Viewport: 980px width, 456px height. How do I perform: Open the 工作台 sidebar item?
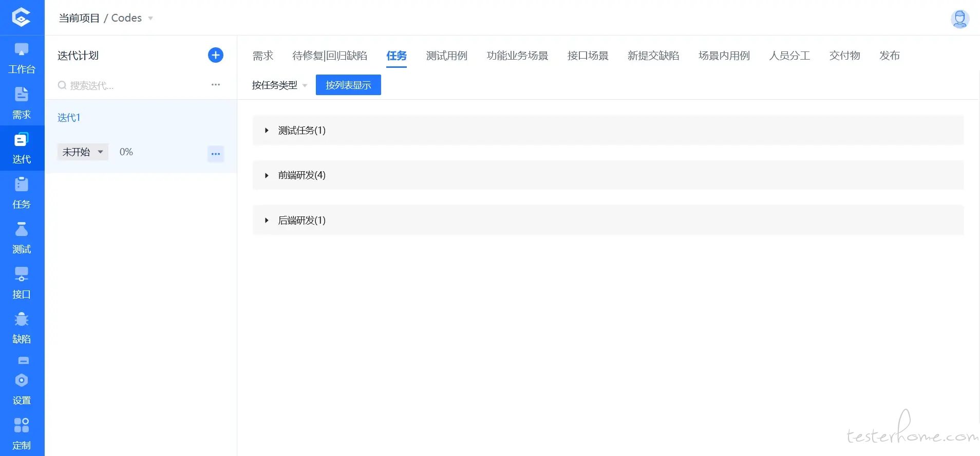pyautogui.click(x=22, y=59)
